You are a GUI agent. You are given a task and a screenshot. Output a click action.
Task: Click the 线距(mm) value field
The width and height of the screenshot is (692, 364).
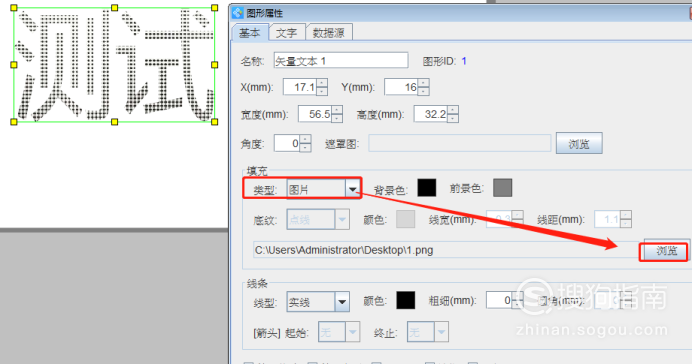[x=607, y=219]
